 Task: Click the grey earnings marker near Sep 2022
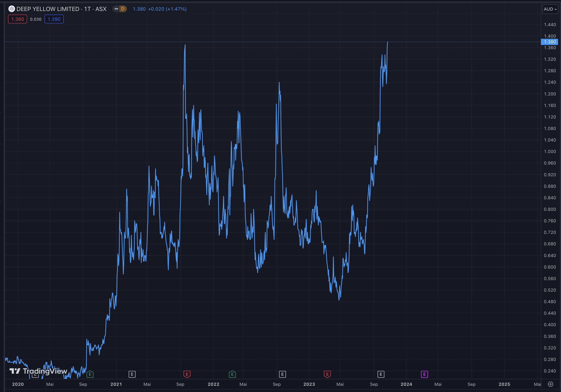point(283,374)
